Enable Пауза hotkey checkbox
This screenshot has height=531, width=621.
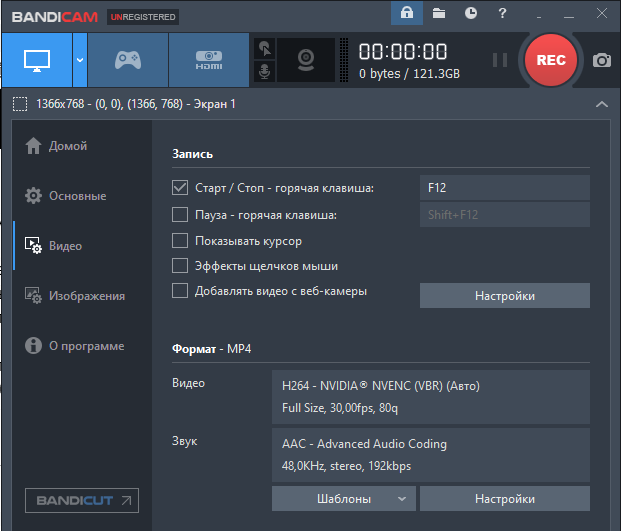(180, 215)
